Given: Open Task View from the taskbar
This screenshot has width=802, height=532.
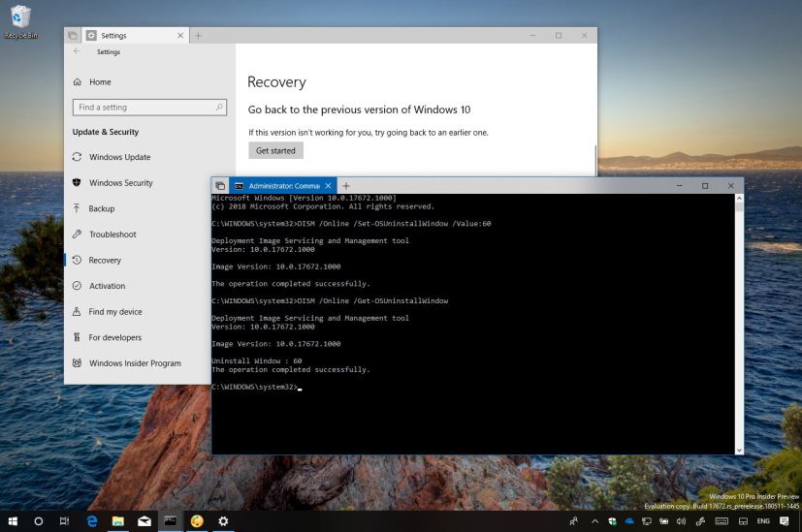Looking at the screenshot, I should tap(64, 521).
